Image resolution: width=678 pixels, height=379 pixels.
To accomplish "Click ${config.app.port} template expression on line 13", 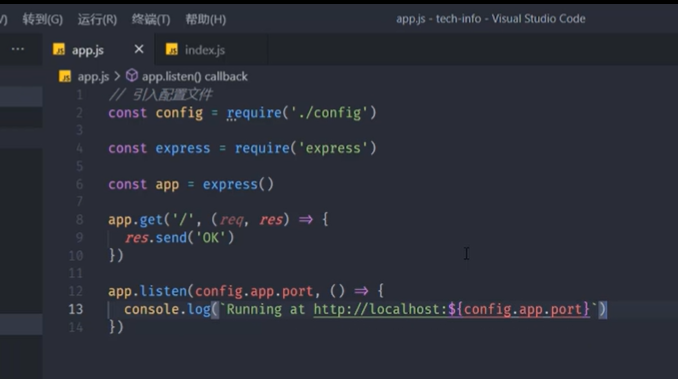I will tap(519, 309).
